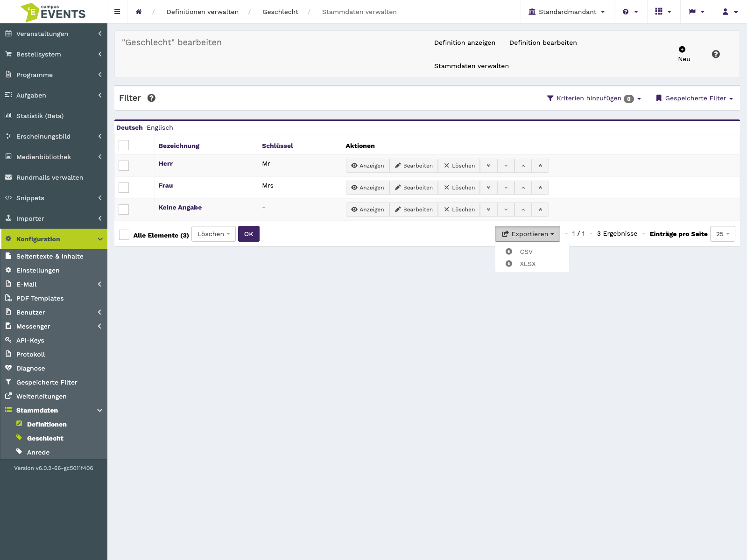The width and height of the screenshot is (747, 560).
Task: Open the Einträge pro Seite 25 dropdown
Action: pyautogui.click(x=723, y=234)
